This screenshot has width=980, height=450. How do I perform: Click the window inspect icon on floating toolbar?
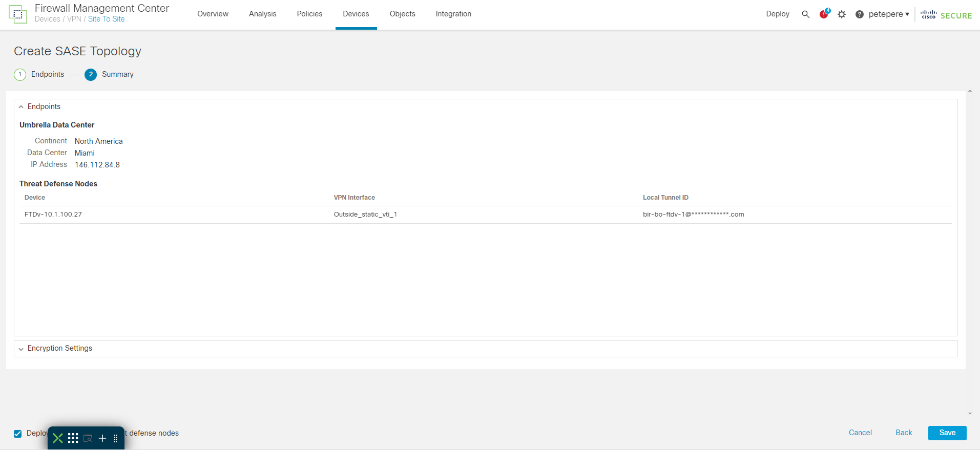tap(88, 438)
